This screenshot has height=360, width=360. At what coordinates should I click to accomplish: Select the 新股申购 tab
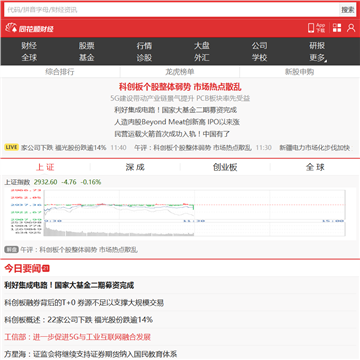click(x=299, y=72)
